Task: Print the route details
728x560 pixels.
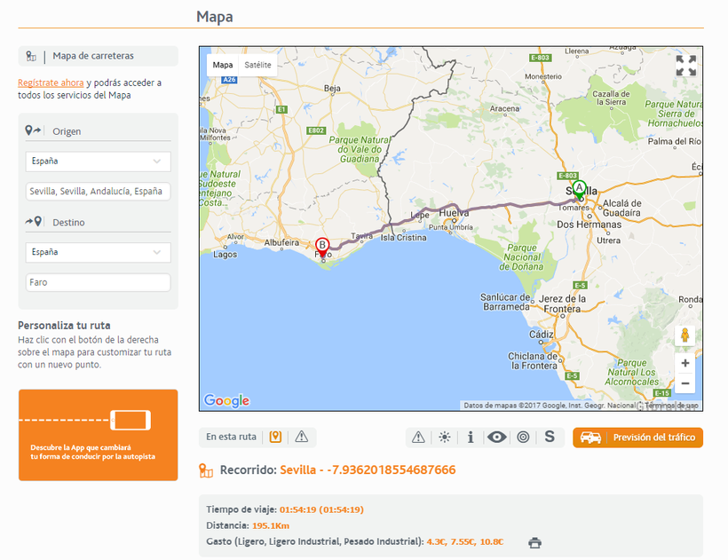Action: pyautogui.click(x=534, y=542)
